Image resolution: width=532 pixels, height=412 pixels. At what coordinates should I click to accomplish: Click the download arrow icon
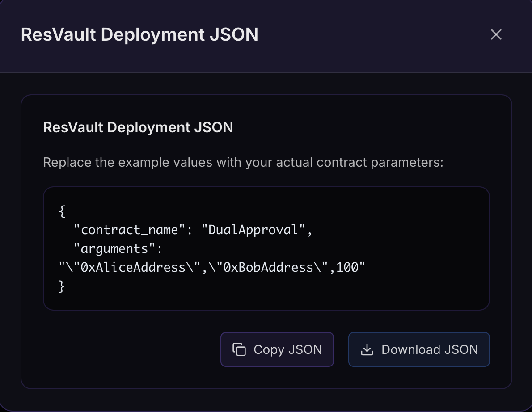click(x=367, y=349)
